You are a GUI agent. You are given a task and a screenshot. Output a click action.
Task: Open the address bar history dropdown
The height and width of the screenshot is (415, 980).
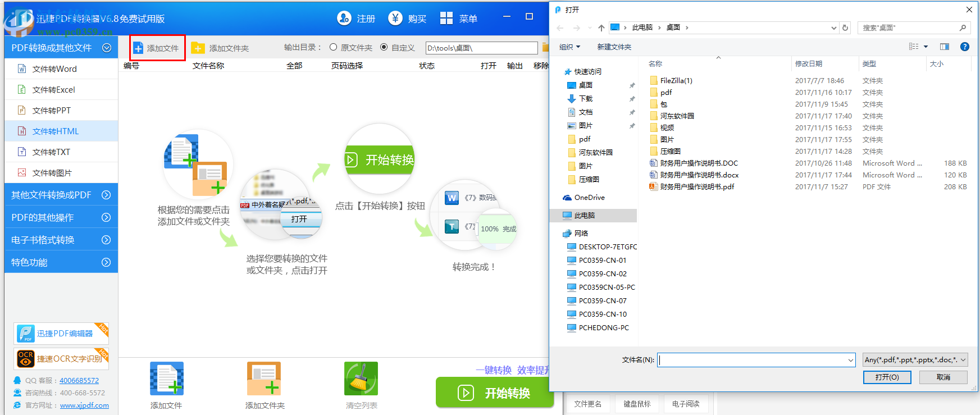click(x=834, y=28)
